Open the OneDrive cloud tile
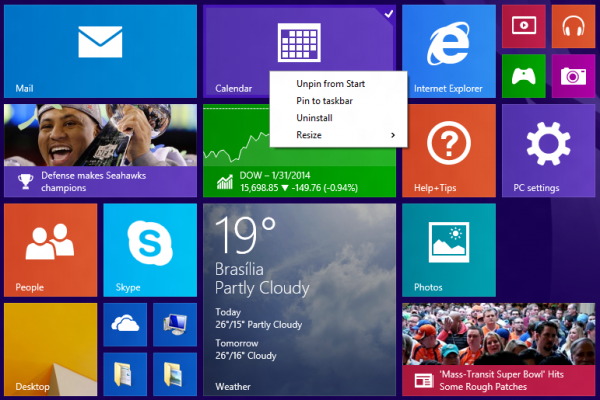 point(125,325)
